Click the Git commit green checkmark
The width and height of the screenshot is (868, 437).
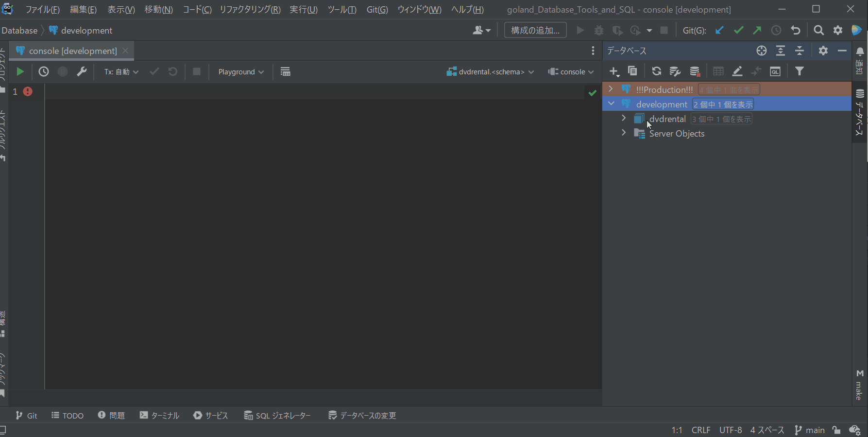click(x=739, y=30)
